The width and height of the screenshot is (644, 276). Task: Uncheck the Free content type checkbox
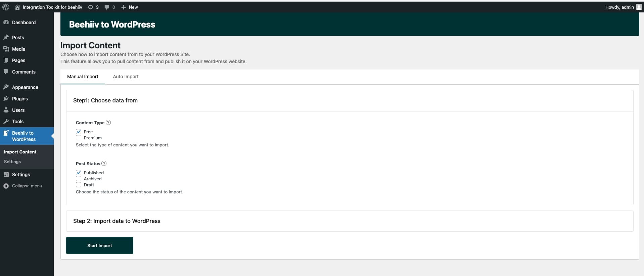pos(79,132)
